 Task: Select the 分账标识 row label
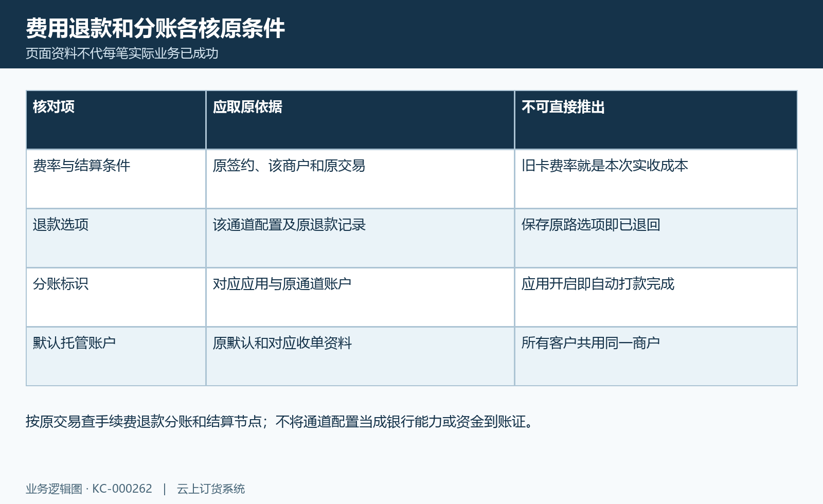pos(116,297)
